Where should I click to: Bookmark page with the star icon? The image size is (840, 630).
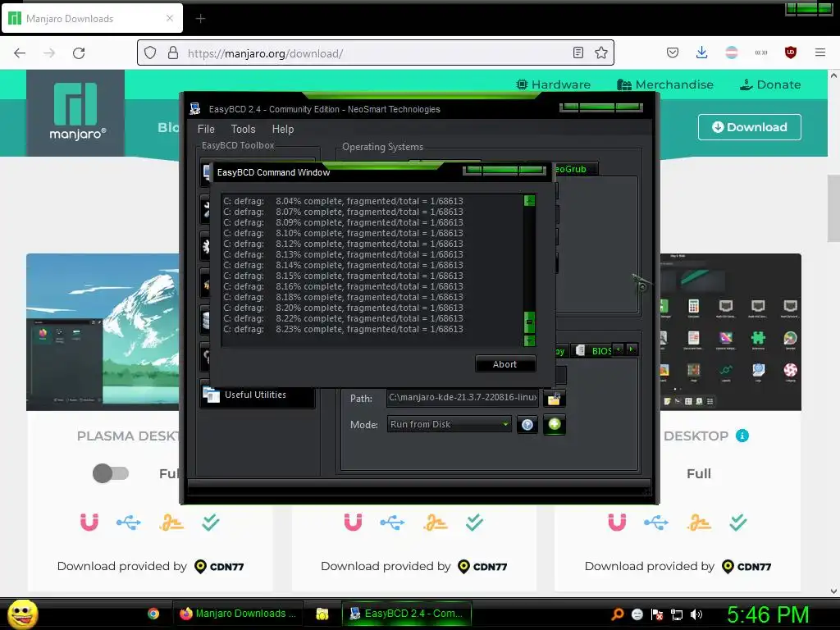point(601,52)
